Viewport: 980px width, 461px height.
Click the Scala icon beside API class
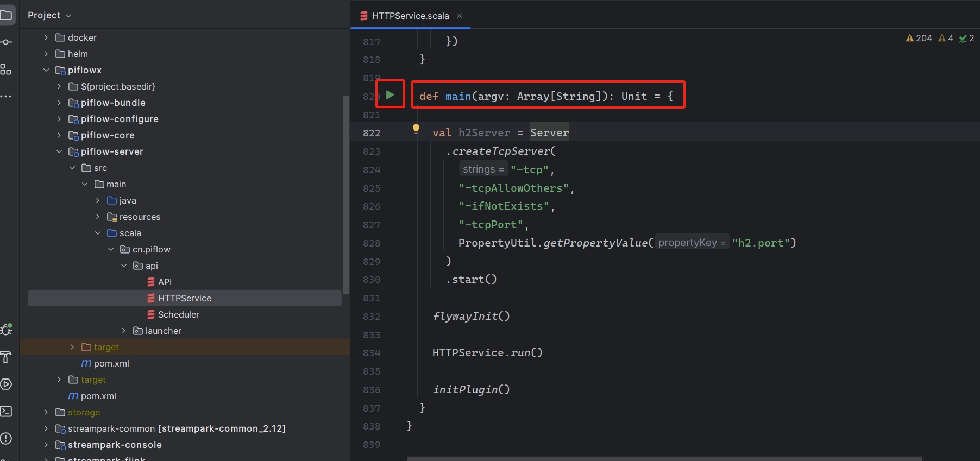(x=151, y=282)
